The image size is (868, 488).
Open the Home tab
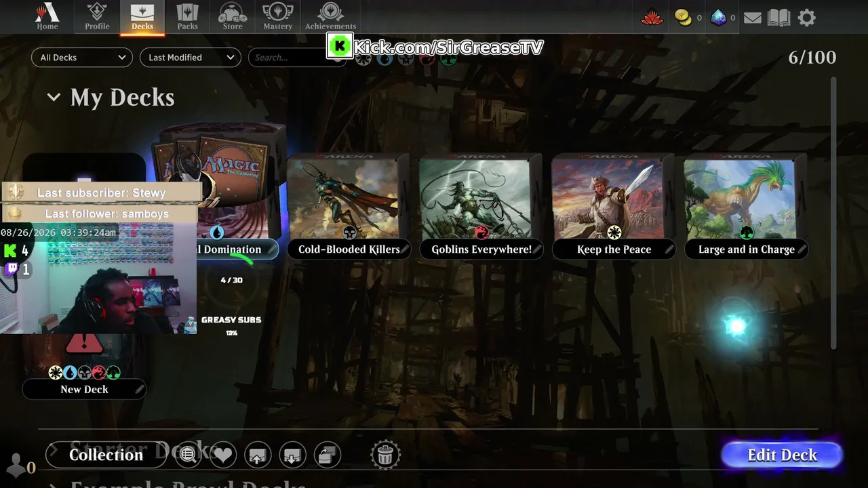tap(47, 17)
